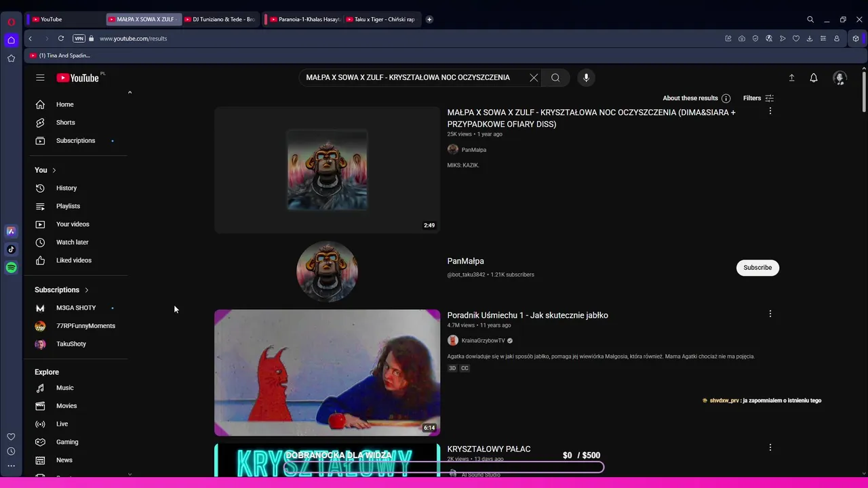The width and height of the screenshot is (868, 488).
Task: Subscribe to the PanMałpa channel
Action: (757, 267)
